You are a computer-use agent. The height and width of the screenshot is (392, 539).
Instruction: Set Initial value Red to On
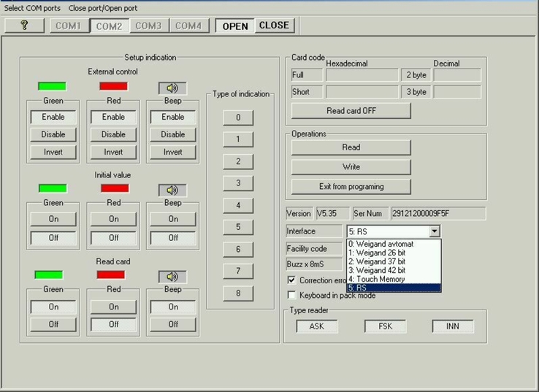113,219
